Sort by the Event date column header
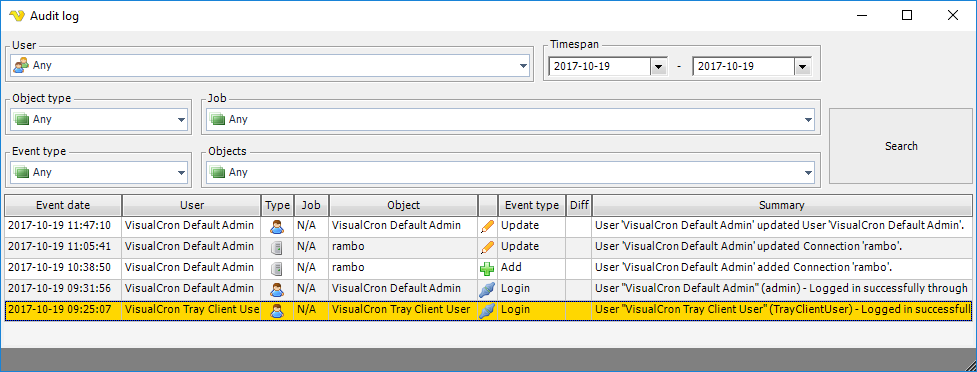Viewport: 977px width, 372px height. click(63, 205)
